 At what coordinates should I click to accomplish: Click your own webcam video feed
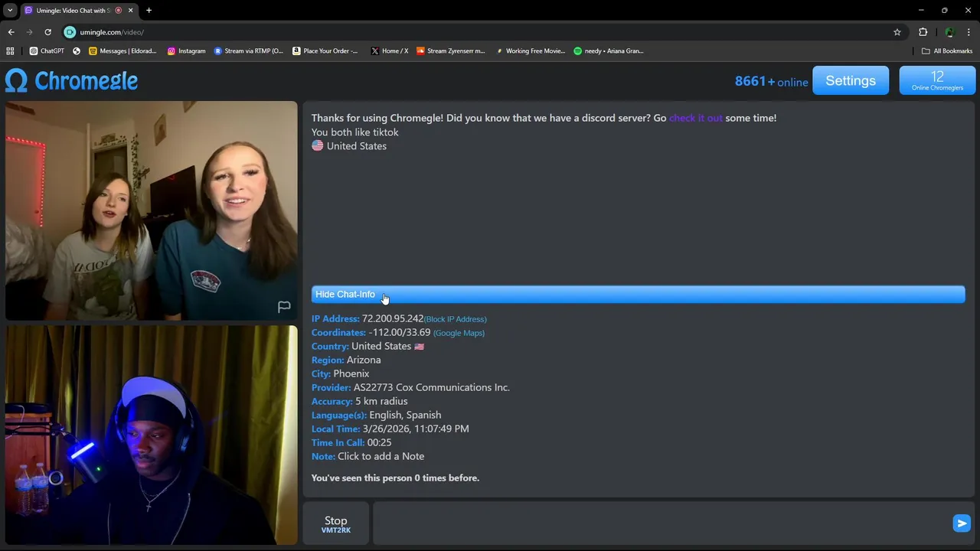coord(151,435)
